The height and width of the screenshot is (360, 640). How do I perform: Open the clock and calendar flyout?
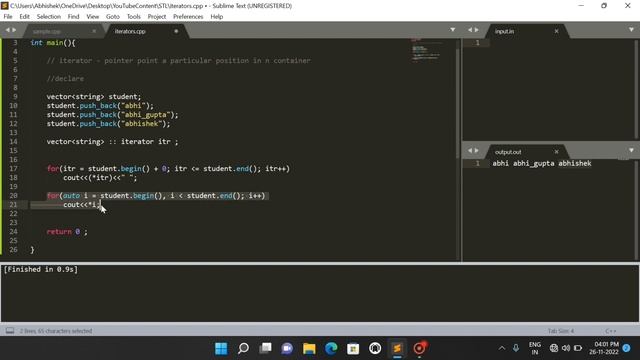(x=604, y=348)
